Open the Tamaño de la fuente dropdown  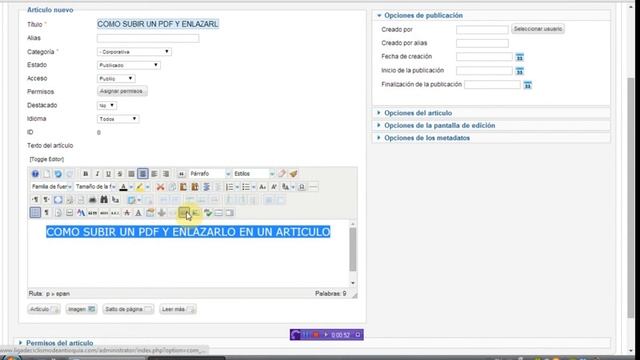[95, 187]
